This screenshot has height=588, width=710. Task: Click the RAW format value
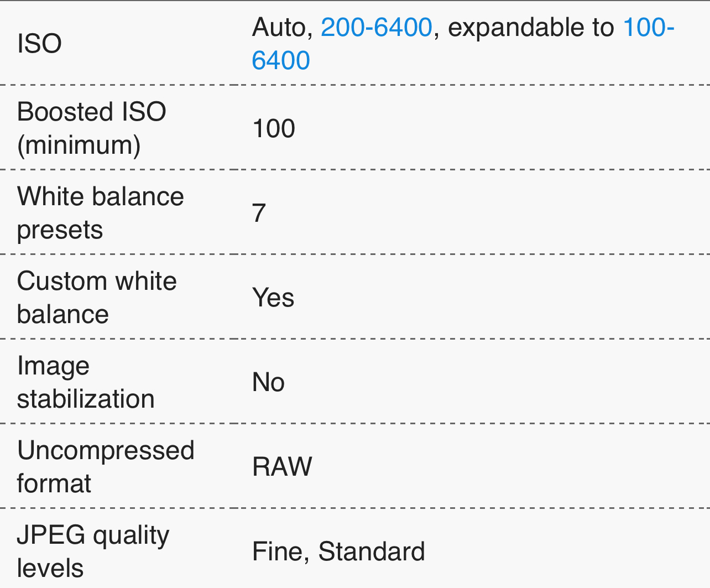click(282, 467)
